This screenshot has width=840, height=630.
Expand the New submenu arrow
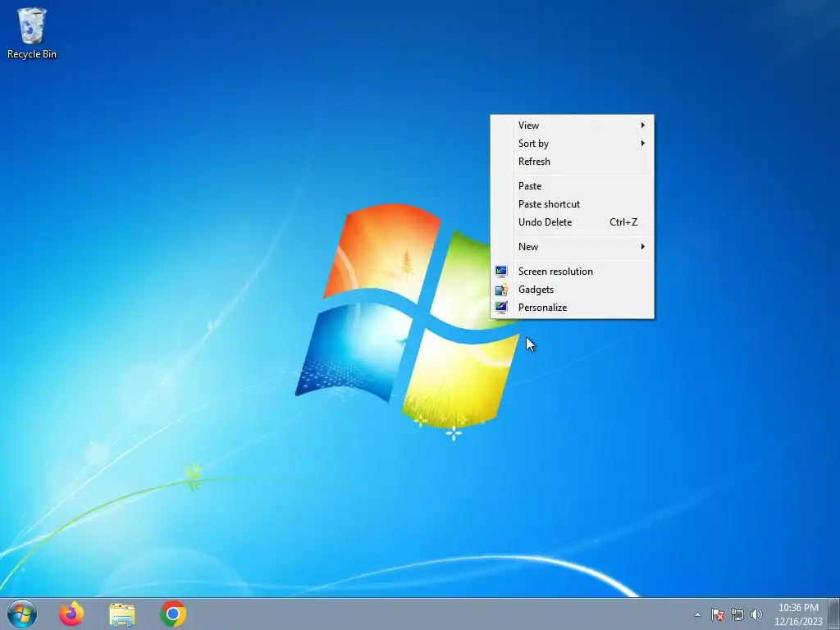(643, 246)
